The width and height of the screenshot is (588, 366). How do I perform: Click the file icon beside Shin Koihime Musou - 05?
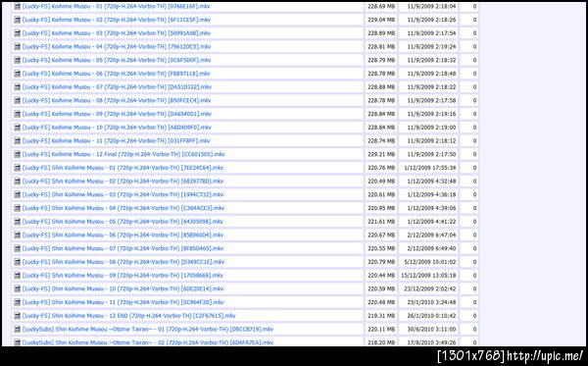coord(18,222)
